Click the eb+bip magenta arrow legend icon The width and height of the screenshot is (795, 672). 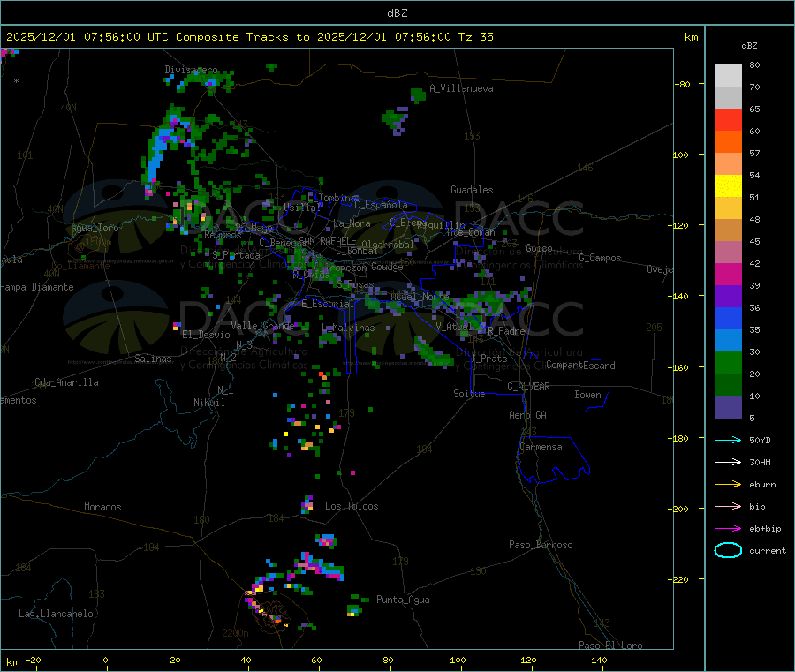[728, 529]
